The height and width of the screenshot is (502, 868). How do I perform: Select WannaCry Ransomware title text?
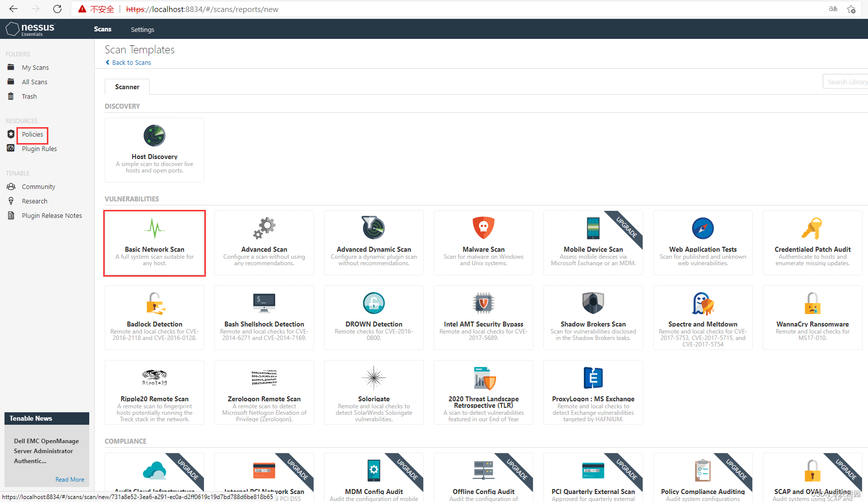pos(813,324)
